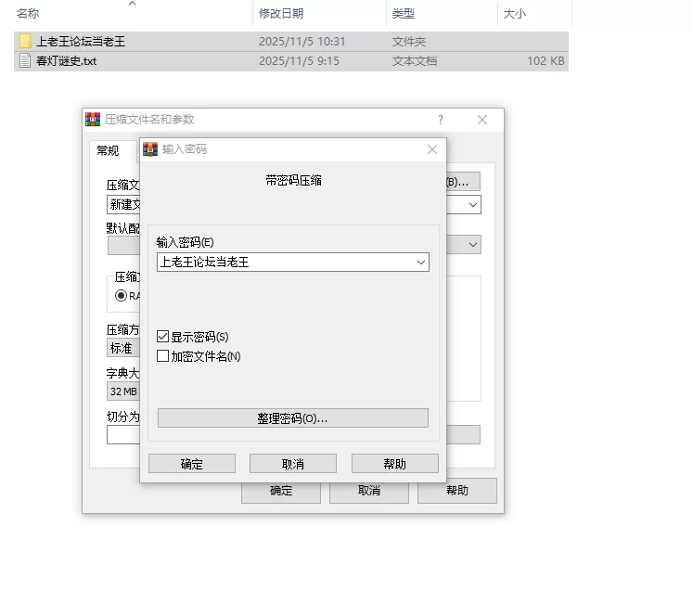Click the date 2025/11/5 9:15

[300, 61]
